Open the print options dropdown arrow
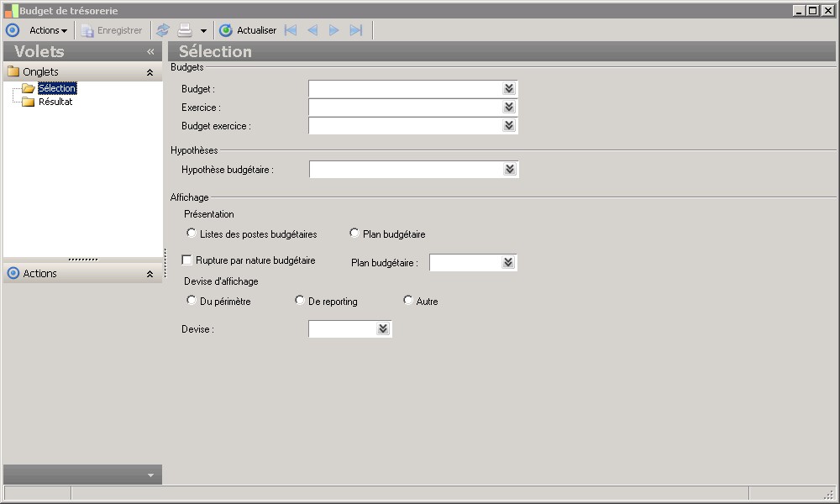 (203, 31)
